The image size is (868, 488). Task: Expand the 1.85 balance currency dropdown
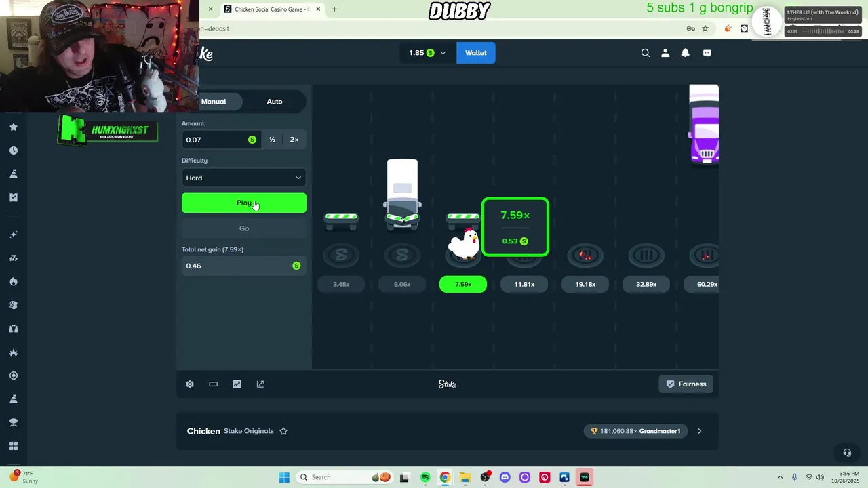427,53
